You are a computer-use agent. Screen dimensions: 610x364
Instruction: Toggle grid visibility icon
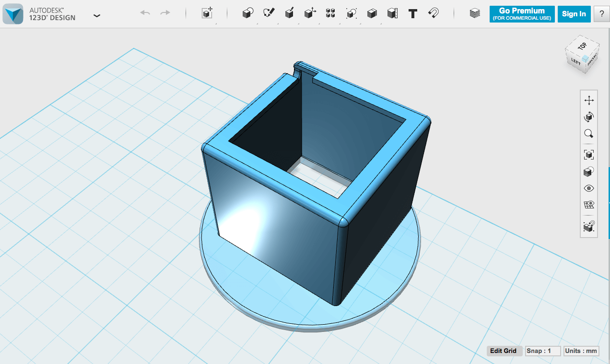(589, 205)
